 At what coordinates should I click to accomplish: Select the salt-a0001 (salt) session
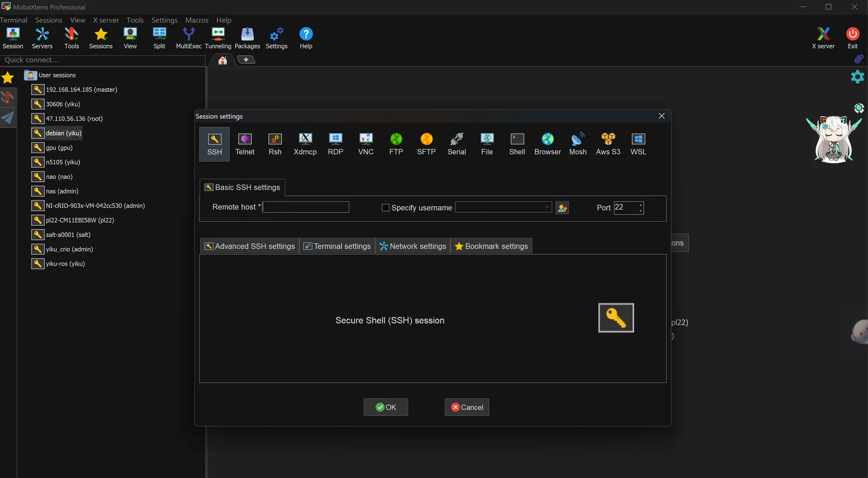[61, 234]
